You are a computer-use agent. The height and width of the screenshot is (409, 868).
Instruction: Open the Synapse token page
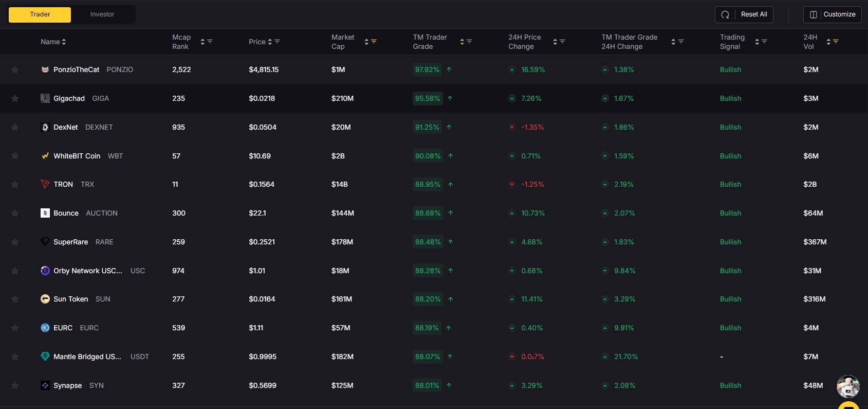(x=68, y=385)
